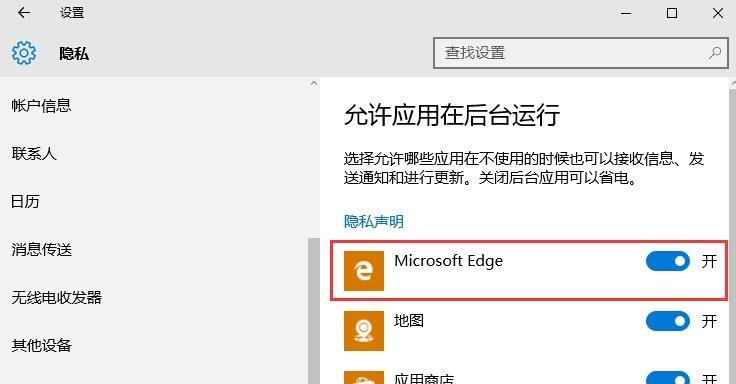Open the 隐私声明 link
Viewport: 736px width, 384px height.
tap(374, 222)
